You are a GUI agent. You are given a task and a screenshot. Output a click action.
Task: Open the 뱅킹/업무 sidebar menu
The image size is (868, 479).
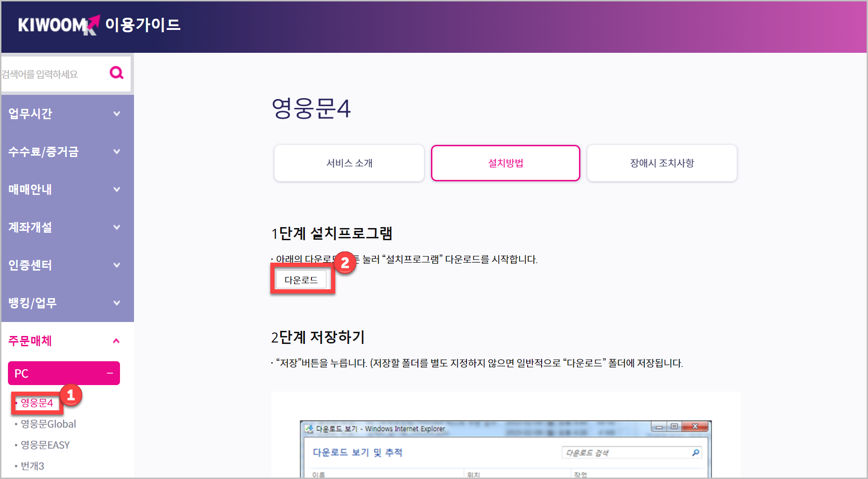[x=68, y=303]
